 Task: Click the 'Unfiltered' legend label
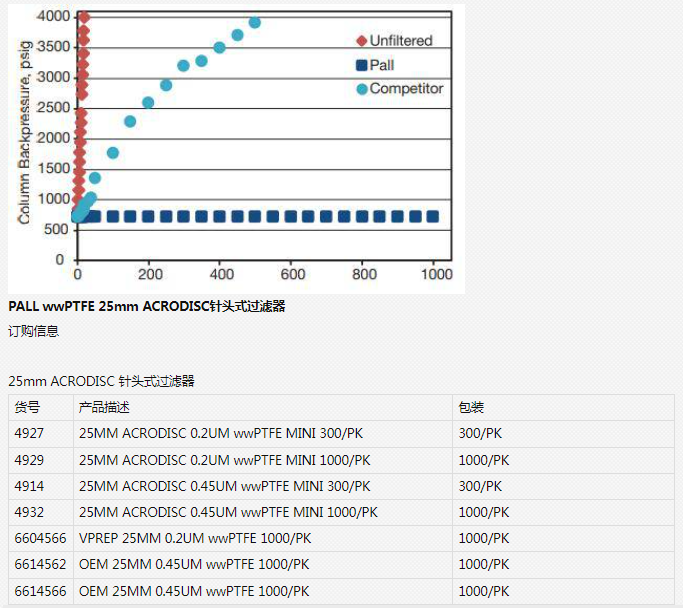401,41
